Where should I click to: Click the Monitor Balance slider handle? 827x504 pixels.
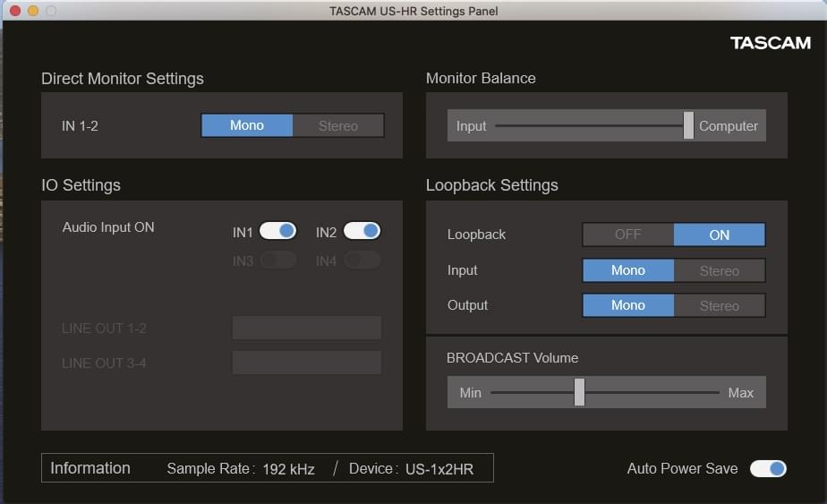[x=688, y=126]
